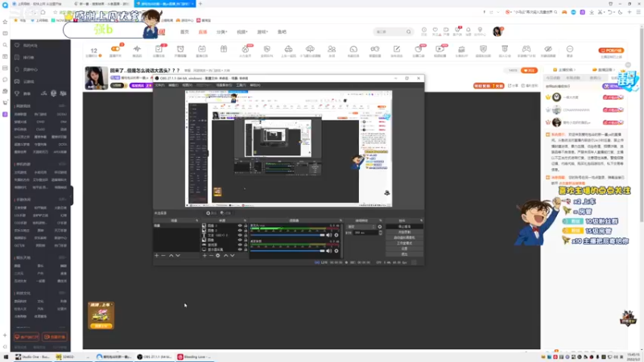Click the alarm clock icon in streamer toolbar
644x362 pixels.
(180, 49)
